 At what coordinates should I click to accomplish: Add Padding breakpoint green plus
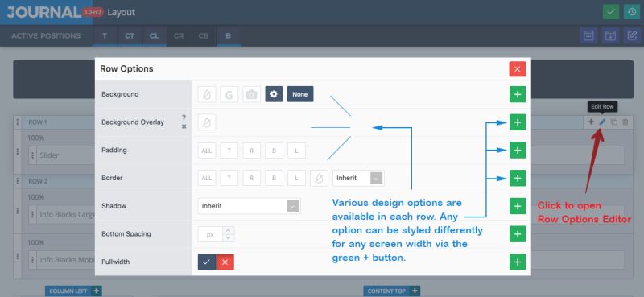[x=518, y=151]
